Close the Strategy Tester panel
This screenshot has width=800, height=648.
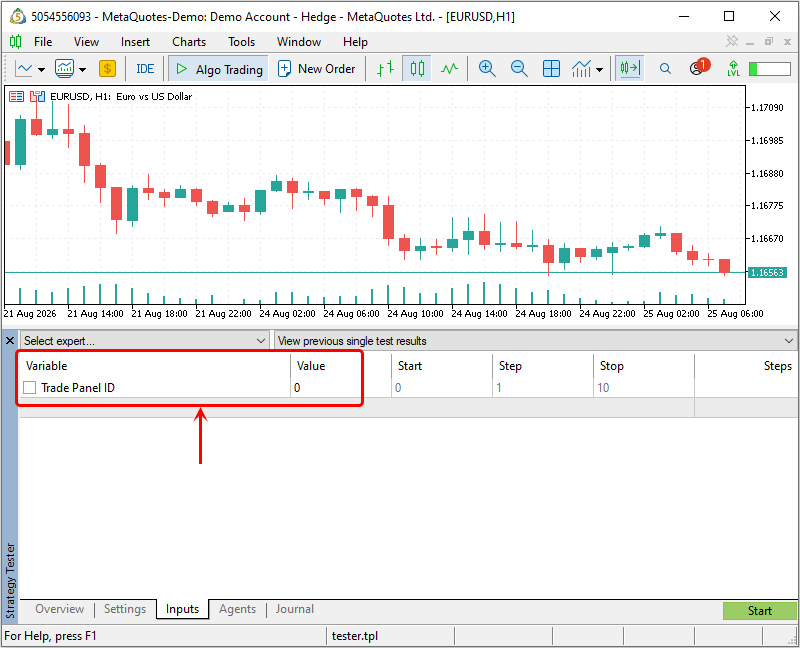[10, 340]
